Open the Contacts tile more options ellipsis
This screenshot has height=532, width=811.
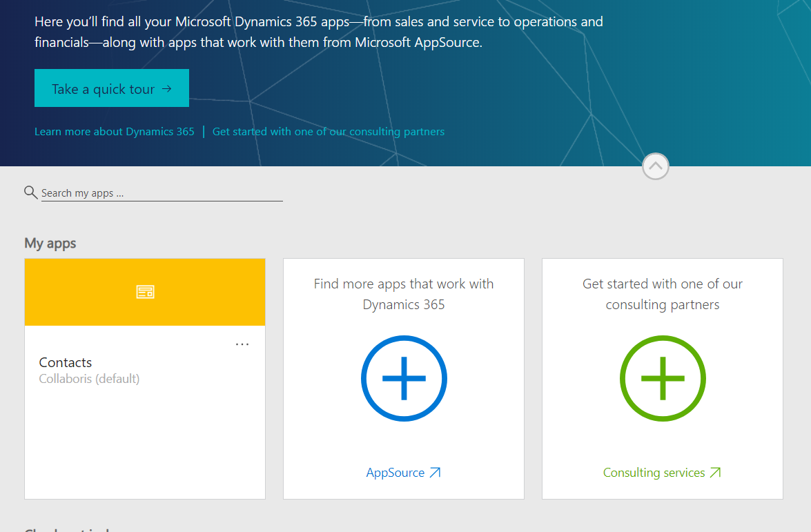[242, 344]
